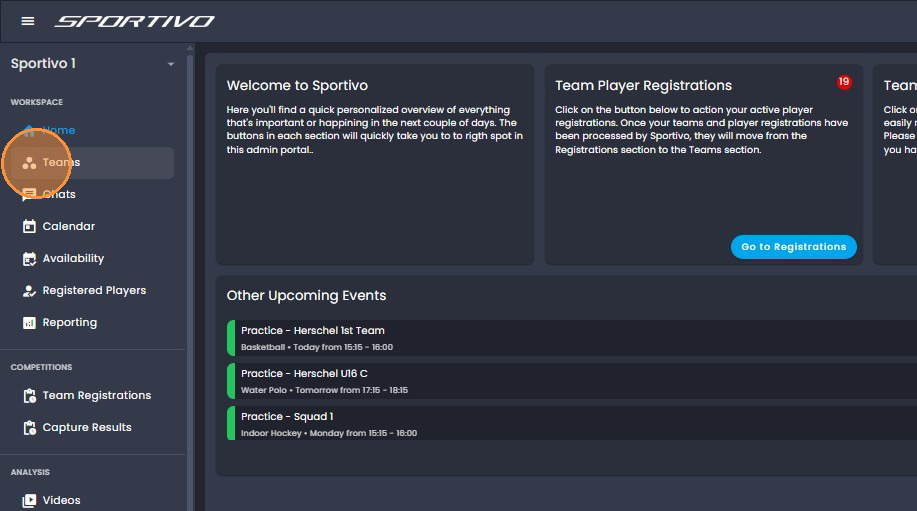Screen dimensions: 917x511
Task: Go to the Chats section
Action: [92, 194]
